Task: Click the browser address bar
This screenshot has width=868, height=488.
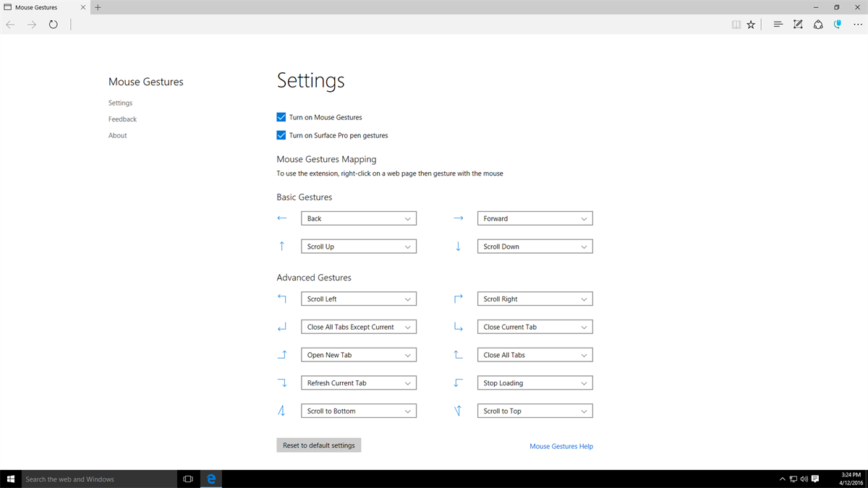Action: tap(398, 25)
